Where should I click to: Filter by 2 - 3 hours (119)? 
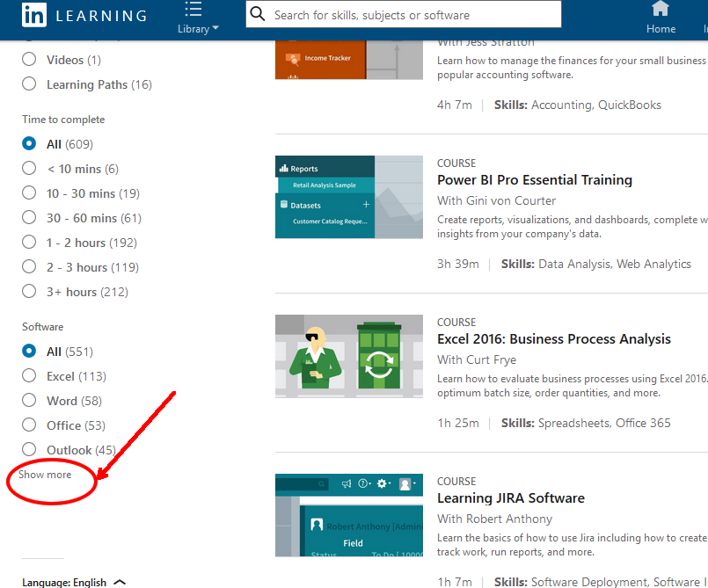tap(29, 266)
